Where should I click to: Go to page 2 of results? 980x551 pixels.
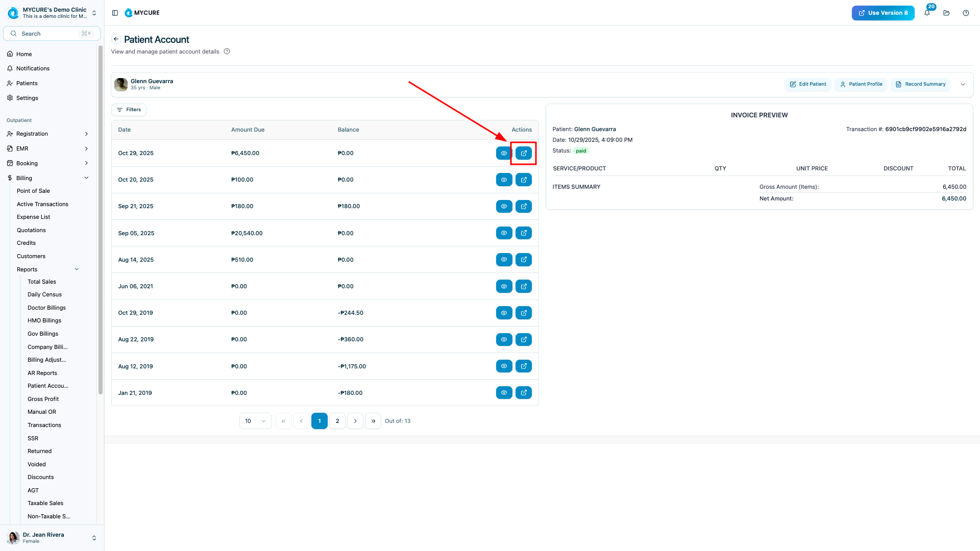point(337,421)
